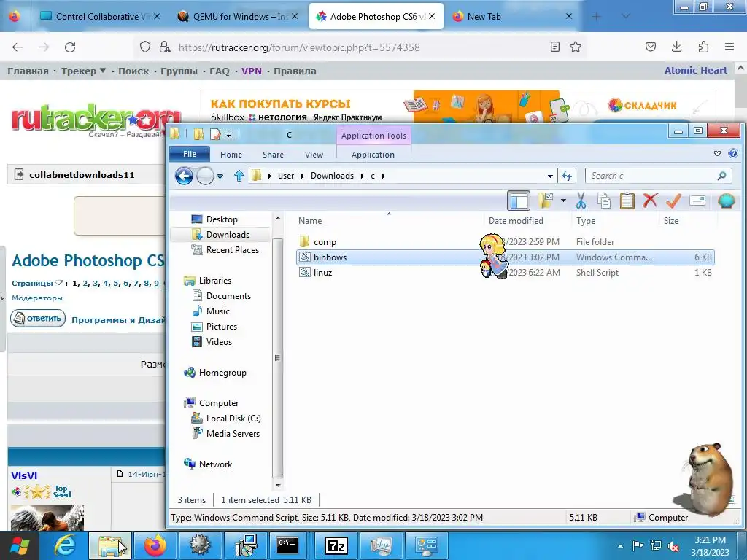Open Recent Places in navigation pane
The height and width of the screenshot is (560, 747).
233,249
